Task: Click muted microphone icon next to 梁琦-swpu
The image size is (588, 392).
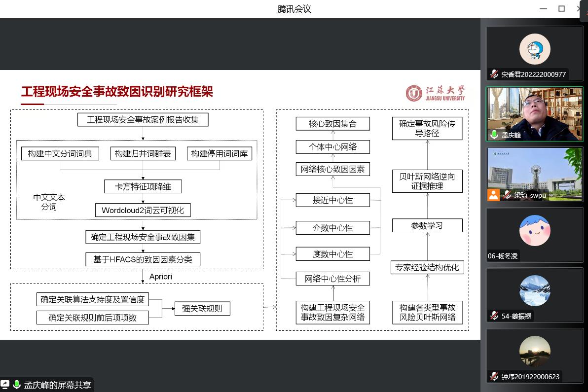Action: coord(507,195)
